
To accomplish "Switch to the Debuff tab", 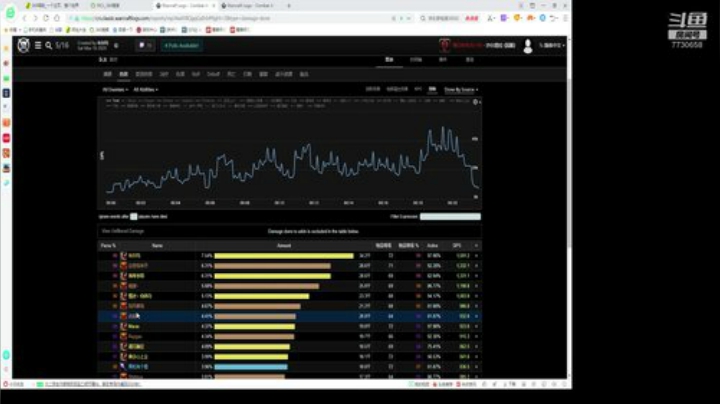I will click(x=213, y=74).
